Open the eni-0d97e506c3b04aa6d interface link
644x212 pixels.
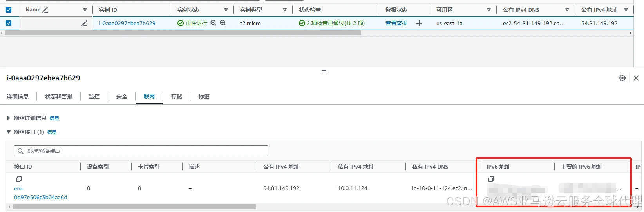pos(41,193)
